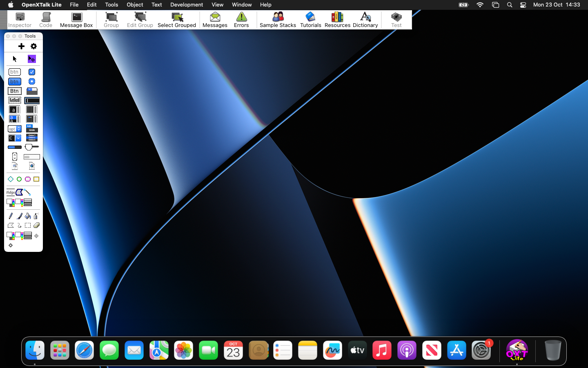Choose the radio button control in Tools
Viewport: 588px width, 368px height.
click(32, 81)
